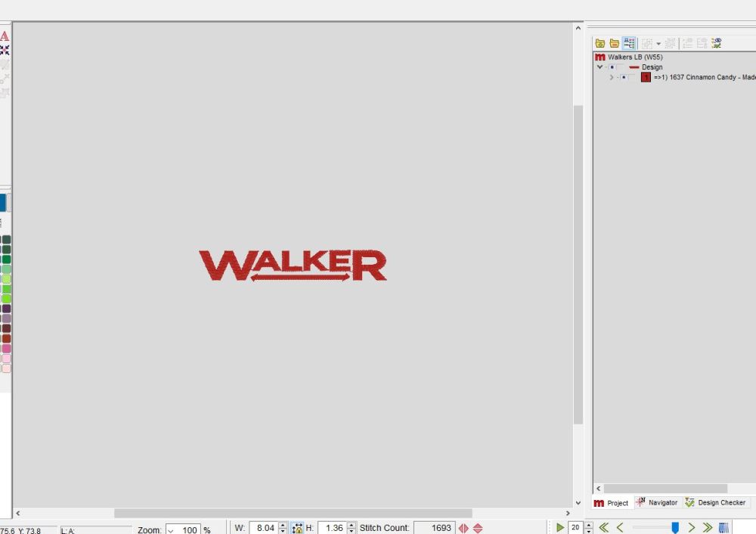This screenshot has height=534, width=756.
Task: Click the first yellow folder icon in Project toolbar
Action: click(x=600, y=43)
